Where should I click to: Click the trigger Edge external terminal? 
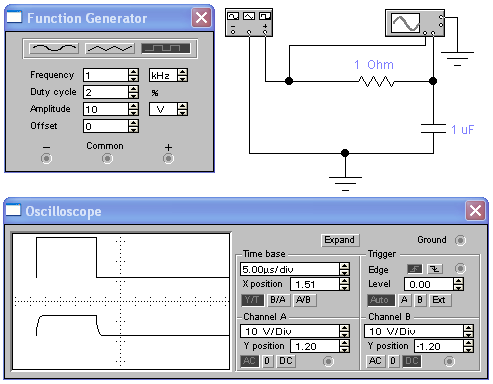point(460,268)
